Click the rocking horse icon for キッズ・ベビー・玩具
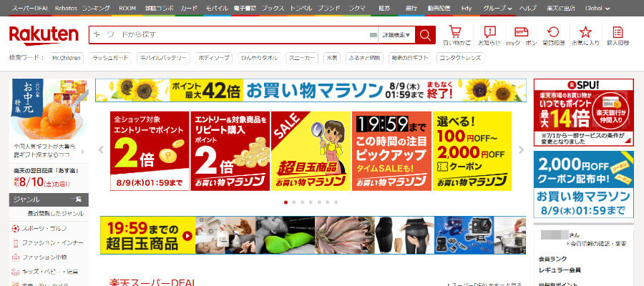 [x=16, y=272]
